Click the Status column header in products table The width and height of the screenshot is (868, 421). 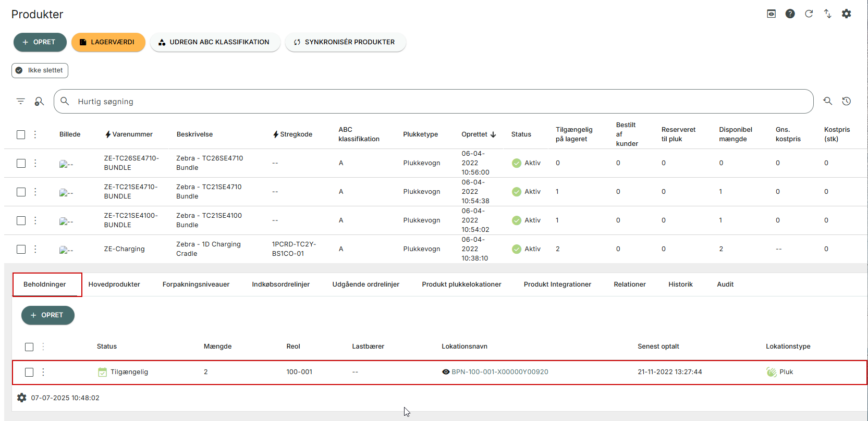(521, 134)
